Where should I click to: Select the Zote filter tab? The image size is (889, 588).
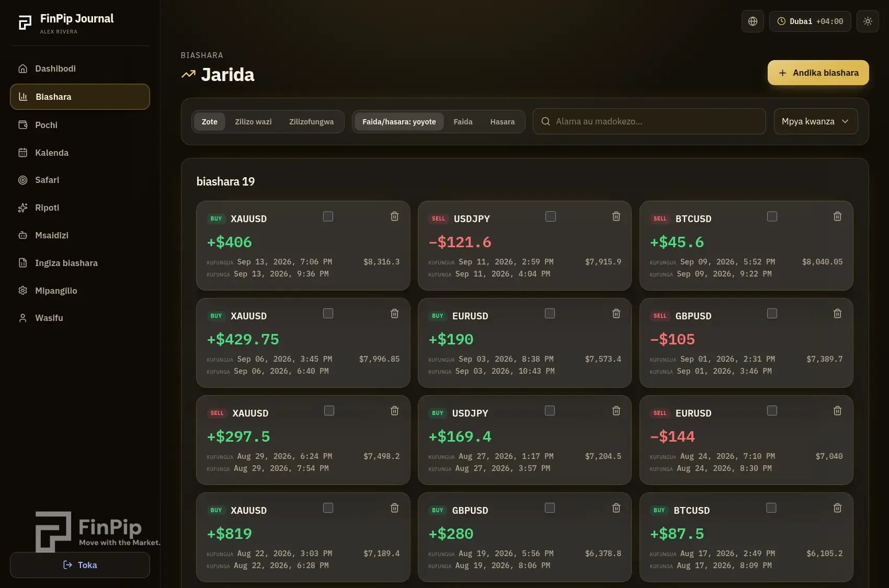tap(210, 122)
